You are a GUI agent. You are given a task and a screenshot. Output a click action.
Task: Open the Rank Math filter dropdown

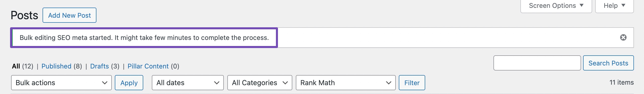(x=346, y=83)
